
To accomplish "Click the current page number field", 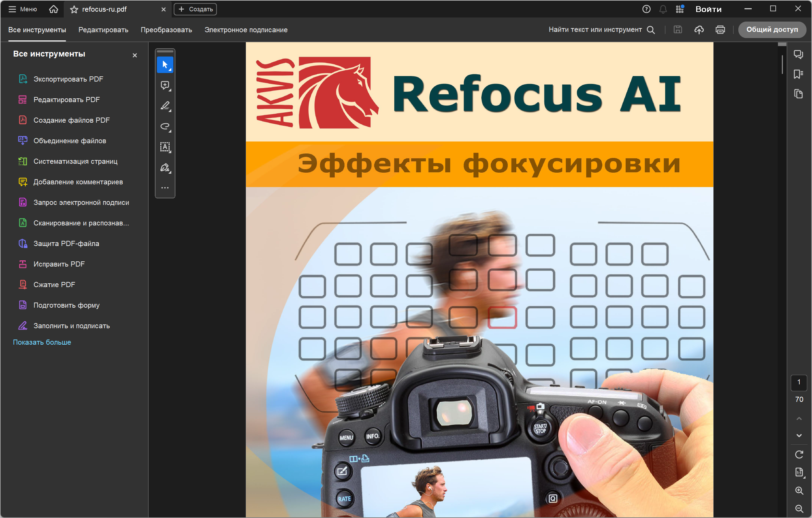I will 799,382.
